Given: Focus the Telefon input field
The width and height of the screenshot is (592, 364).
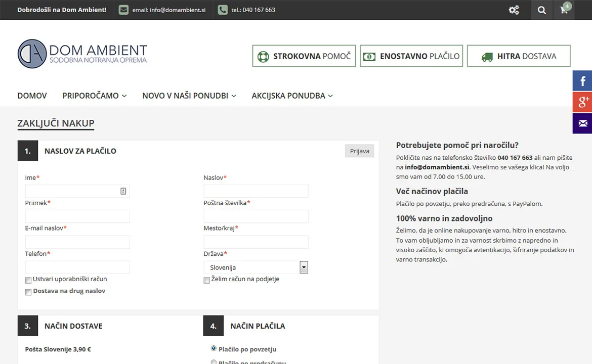Looking at the screenshot, I should click(77, 267).
